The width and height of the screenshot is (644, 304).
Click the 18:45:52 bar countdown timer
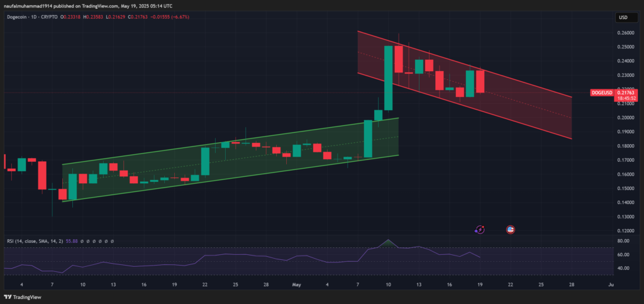[x=626, y=99]
